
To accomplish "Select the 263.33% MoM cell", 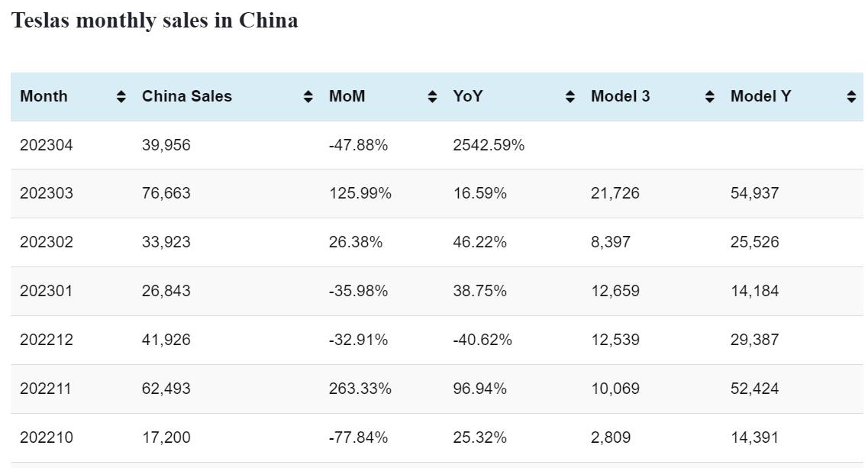I will click(360, 389).
